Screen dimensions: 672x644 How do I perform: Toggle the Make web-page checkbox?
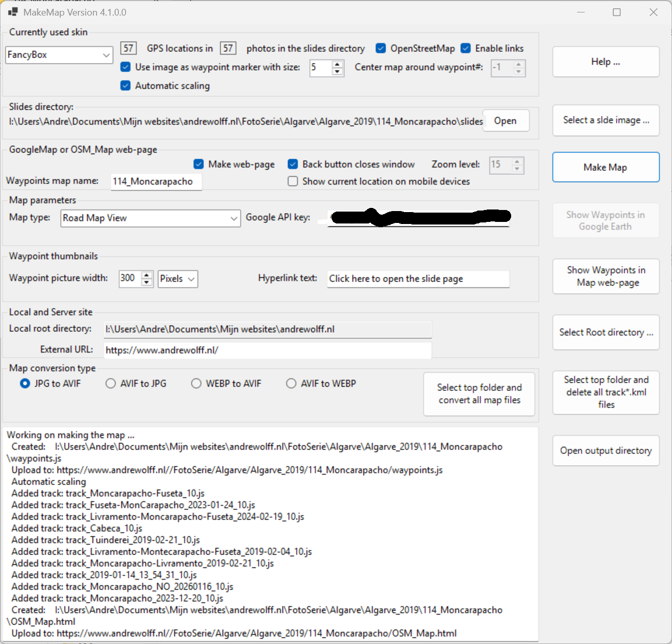pos(199,164)
